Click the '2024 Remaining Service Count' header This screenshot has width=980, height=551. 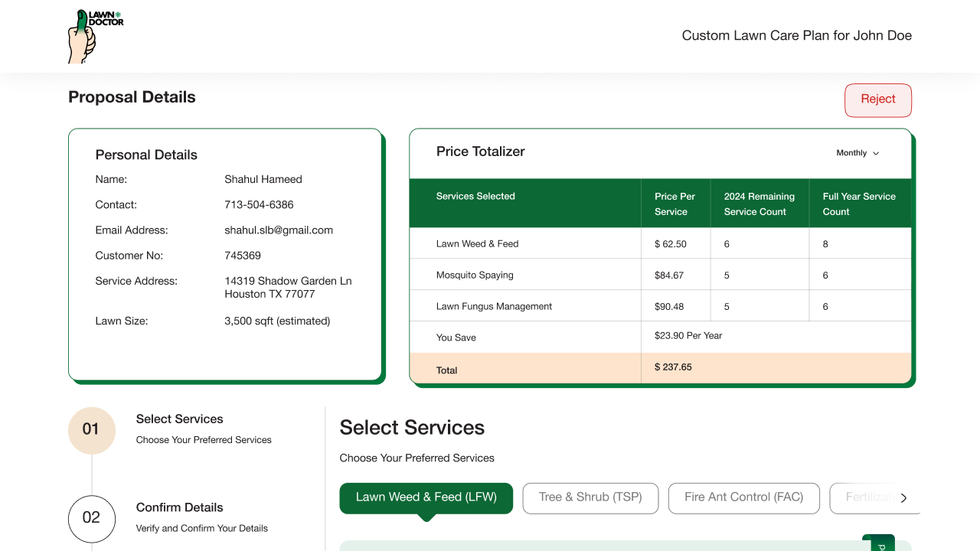(x=759, y=204)
